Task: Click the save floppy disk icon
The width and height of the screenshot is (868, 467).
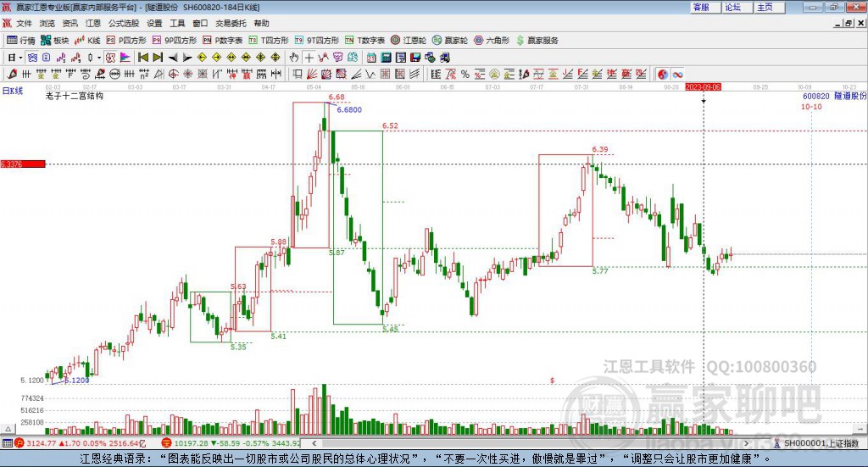Action: (415, 58)
